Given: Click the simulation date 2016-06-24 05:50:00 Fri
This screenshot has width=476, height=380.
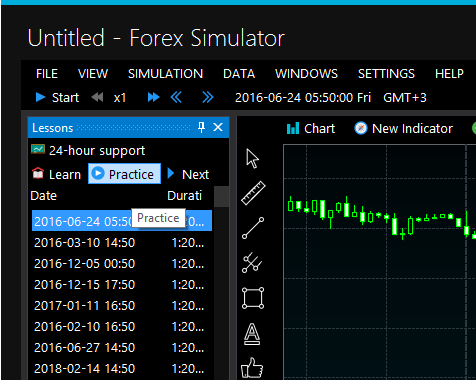Looking at the screenshot, I should 303,98.
